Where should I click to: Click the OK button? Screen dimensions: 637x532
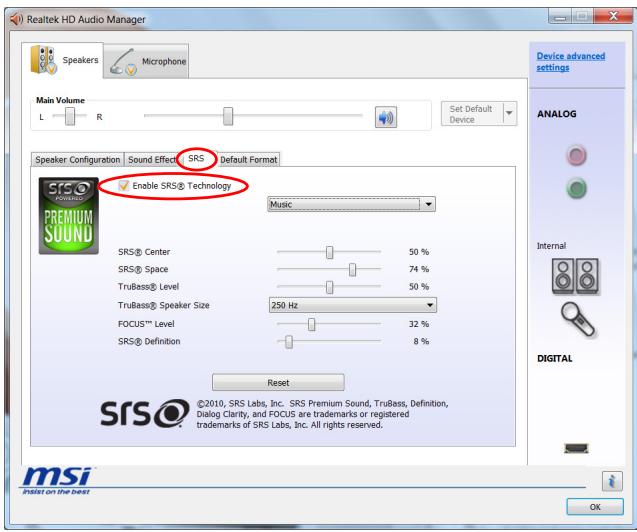coord(595,507)
